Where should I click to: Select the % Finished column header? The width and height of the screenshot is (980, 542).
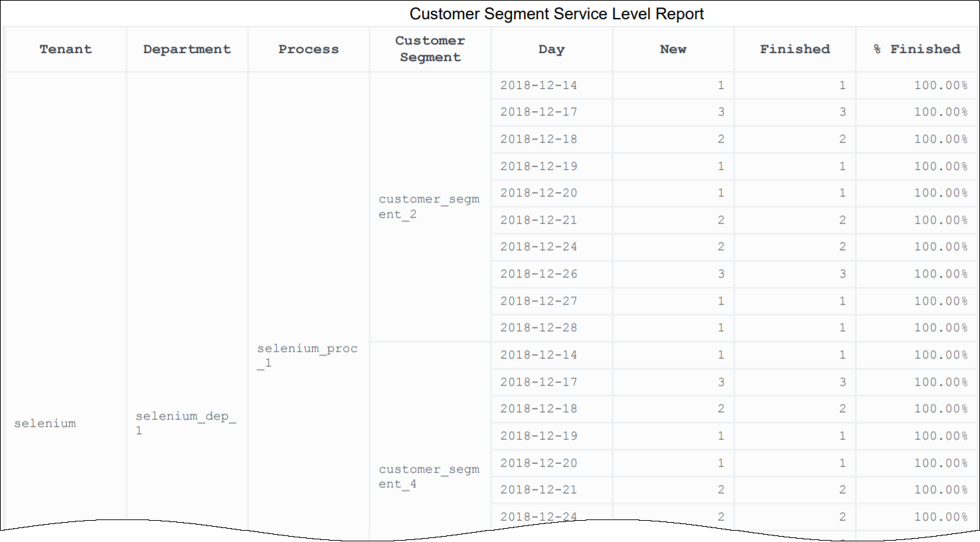pyautogui.click(x=917, y=49)
